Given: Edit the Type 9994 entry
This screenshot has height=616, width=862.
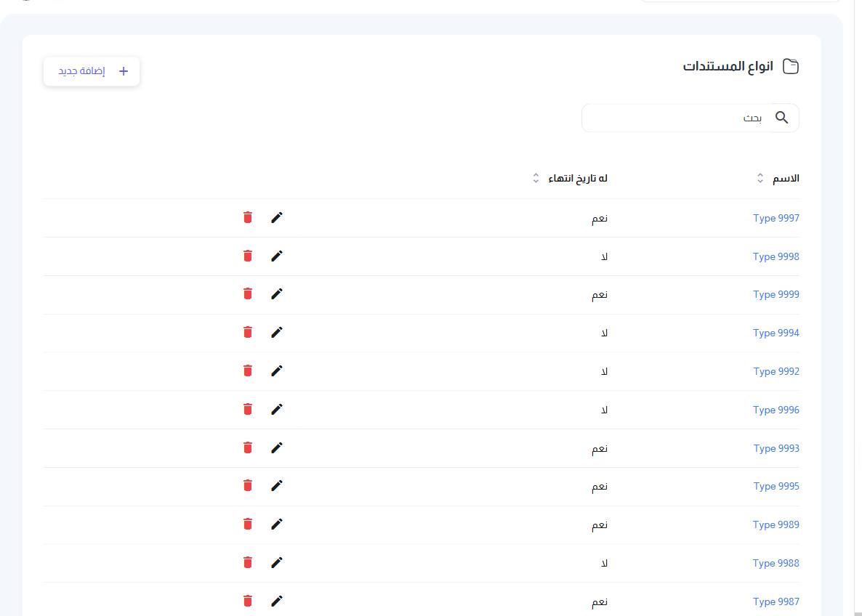Looking at the screenshot, I should pyautogui.click(x=276, y=333).
